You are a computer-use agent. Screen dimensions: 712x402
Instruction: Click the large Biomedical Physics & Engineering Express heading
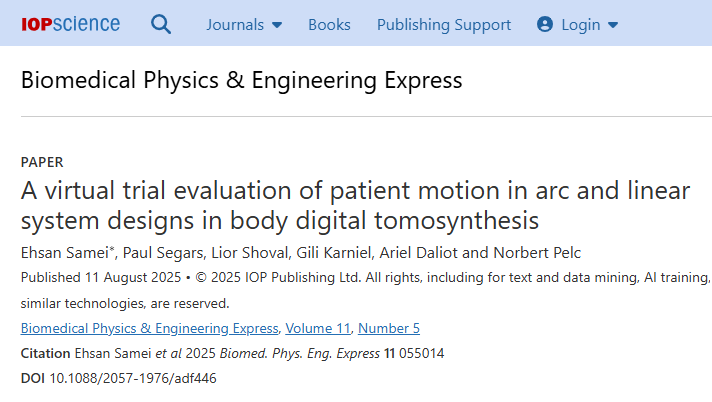coord(241,80)
